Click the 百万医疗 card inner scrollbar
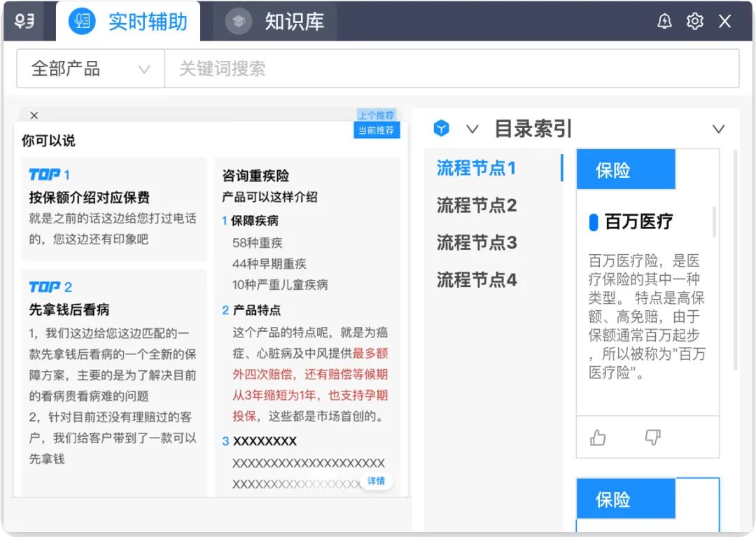This screenshot has height=537, width=756. coord(714,222)
